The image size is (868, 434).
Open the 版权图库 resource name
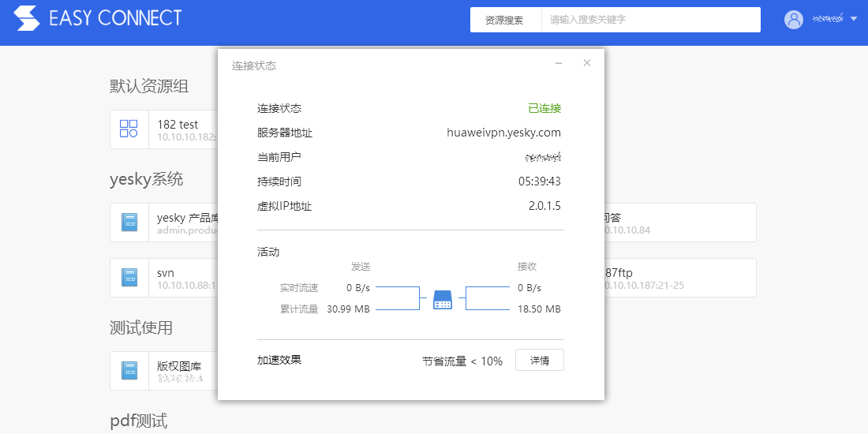pos(179,366)
